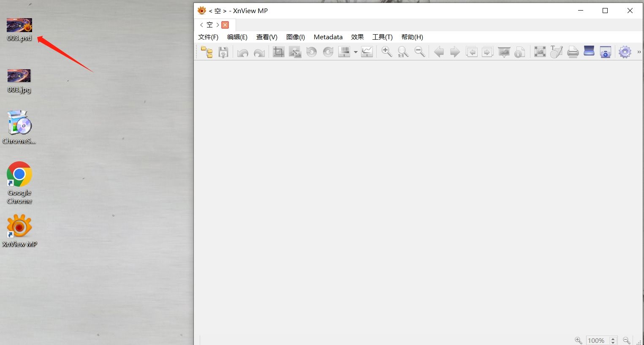Click the Print icon

[x=573, y=52]
